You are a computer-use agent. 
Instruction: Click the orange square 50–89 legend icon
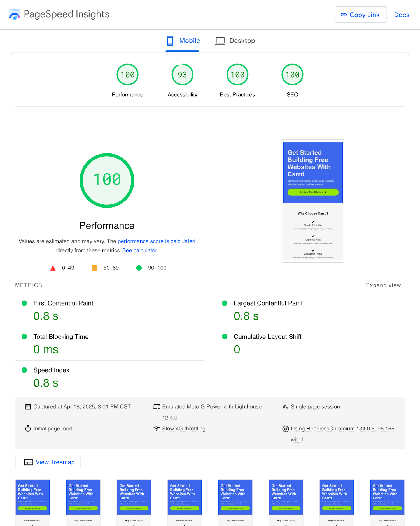[x=94, y=268]
